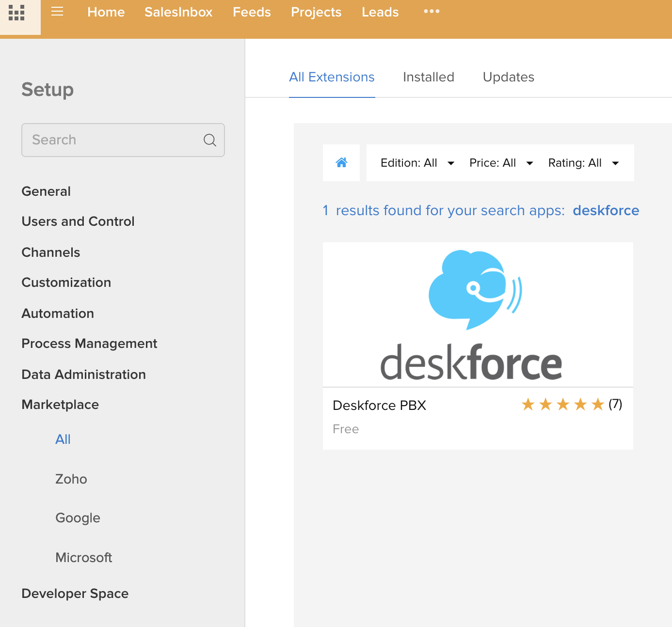
Task: Click the magnifier icon in Setup search
Action: (x=210, y=140)
